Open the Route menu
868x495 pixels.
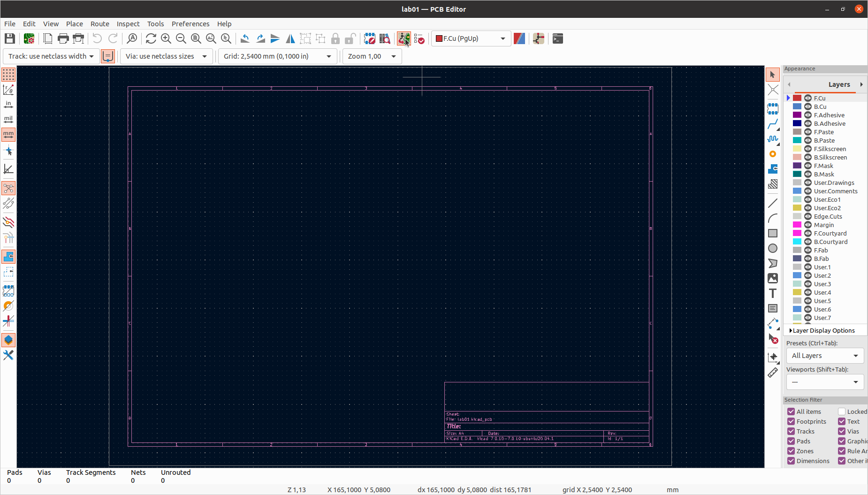click(x=99, y=24)
